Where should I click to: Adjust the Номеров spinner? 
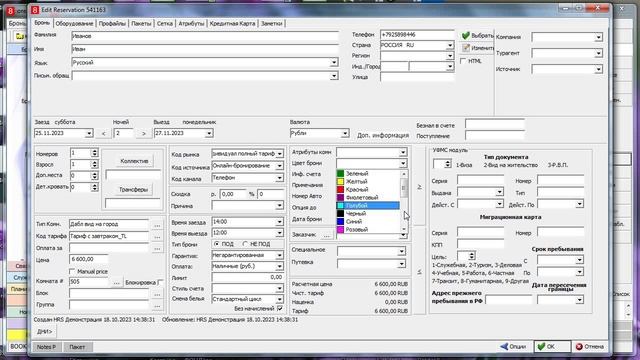94,153
